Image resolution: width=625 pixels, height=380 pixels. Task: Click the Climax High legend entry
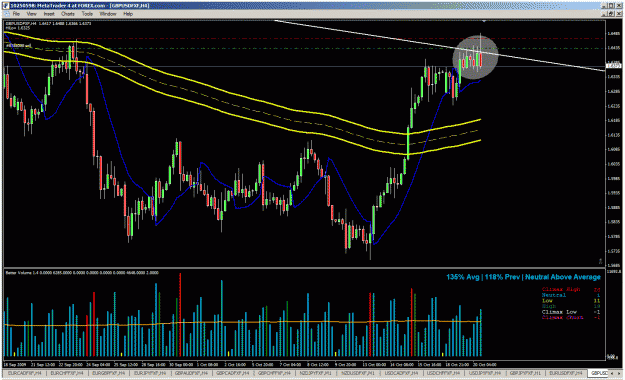tap(561, 289)
